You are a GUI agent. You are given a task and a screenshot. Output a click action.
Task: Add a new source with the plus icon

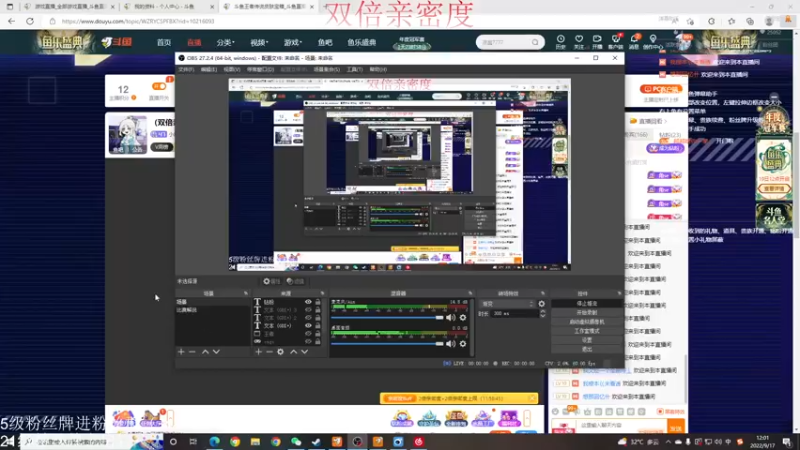pyautogui.click(x=259, y=352)
